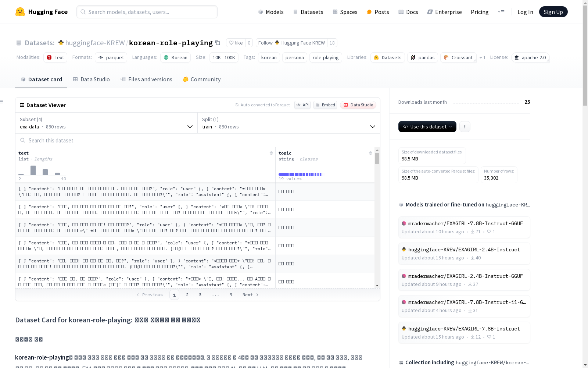588x368 pixels.
Task: Click the Embed button in Dataset Viewer
Action: 325,105
